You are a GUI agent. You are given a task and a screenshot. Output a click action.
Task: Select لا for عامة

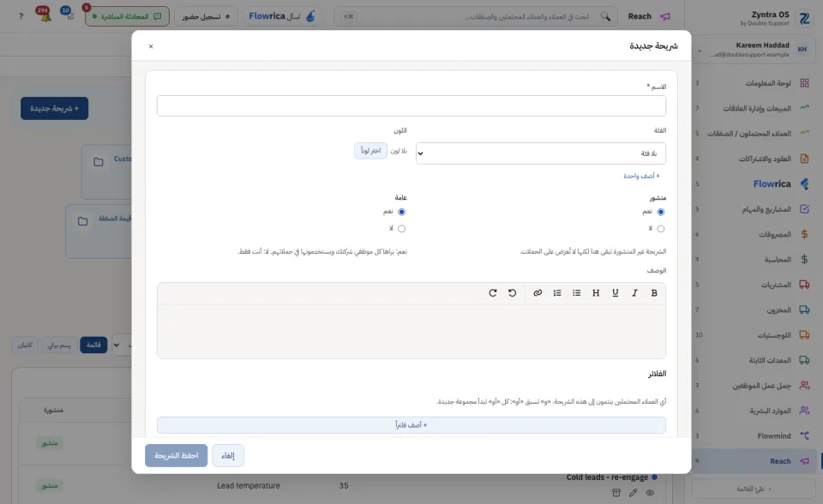coord(401,228)
